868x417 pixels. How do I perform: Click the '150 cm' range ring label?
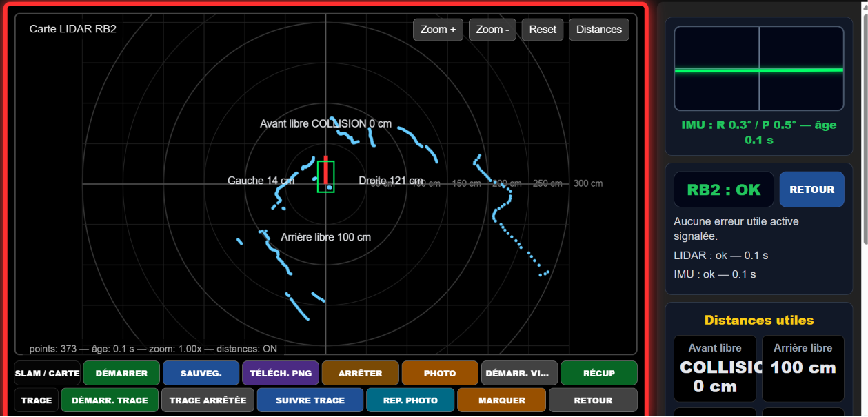[467, 183]
